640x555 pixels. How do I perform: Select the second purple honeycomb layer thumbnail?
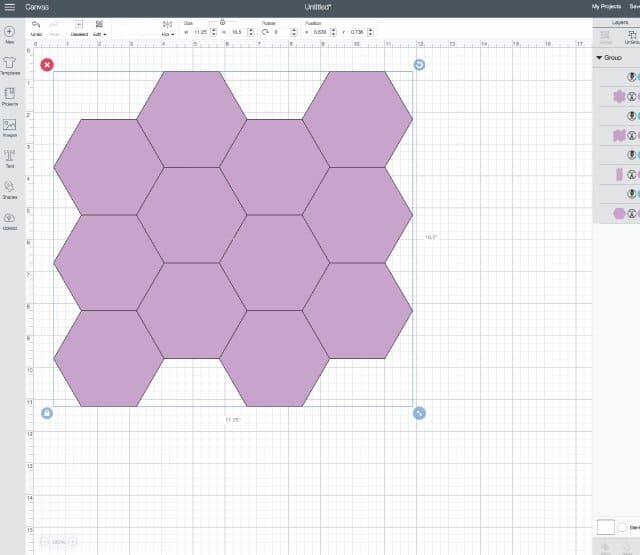point(619,135)
